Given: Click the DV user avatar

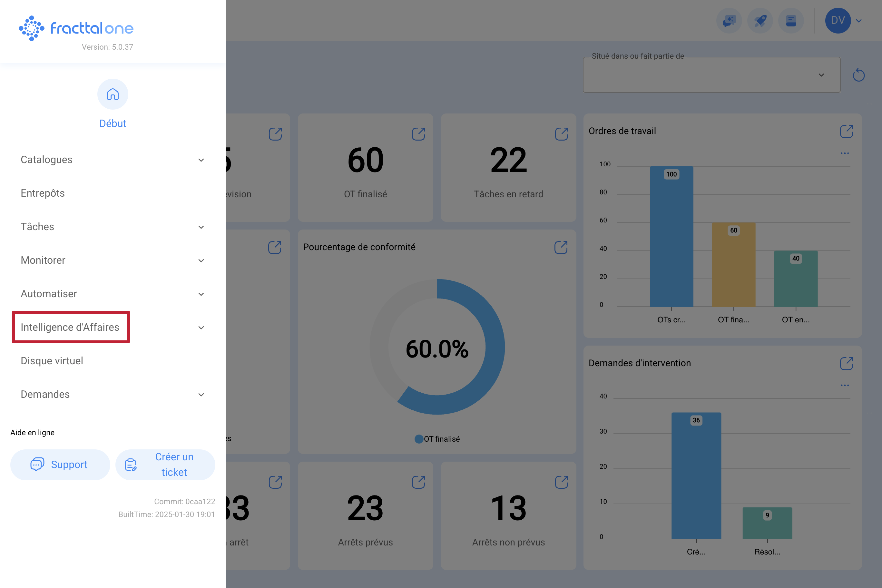Looking at the screenshot, I should (x=838, y=21).
